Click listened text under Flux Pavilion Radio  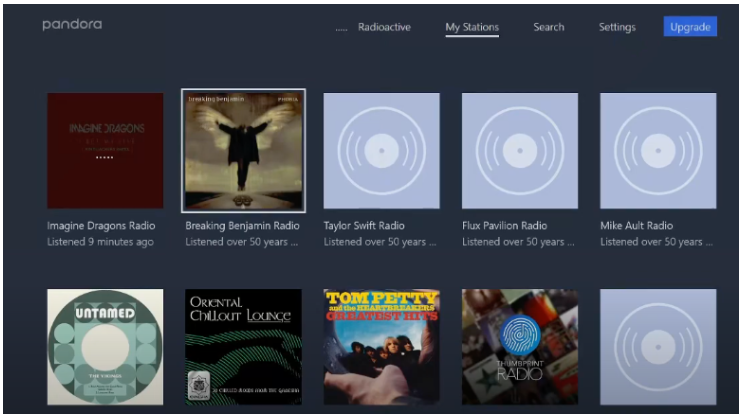tap(518, 242)
